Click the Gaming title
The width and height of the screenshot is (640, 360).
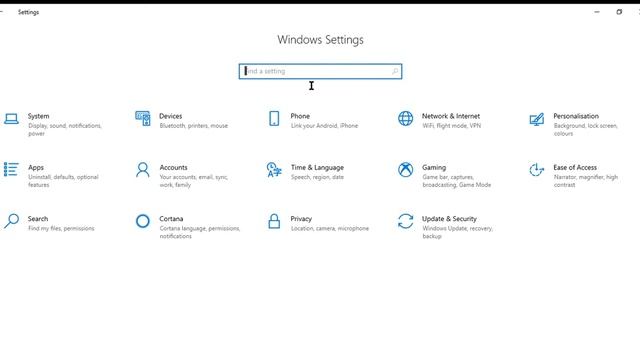tap(434, 167)
